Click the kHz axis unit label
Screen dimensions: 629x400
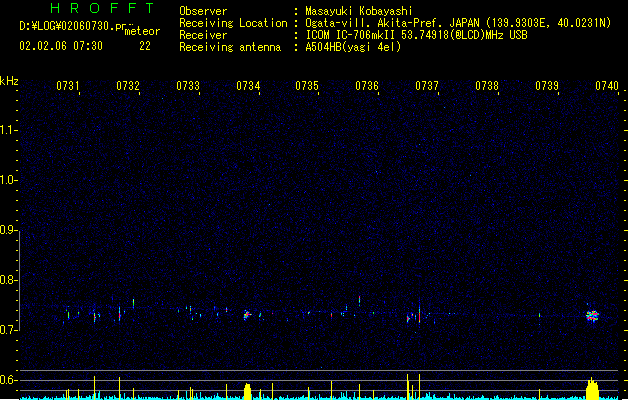(9, 81)
